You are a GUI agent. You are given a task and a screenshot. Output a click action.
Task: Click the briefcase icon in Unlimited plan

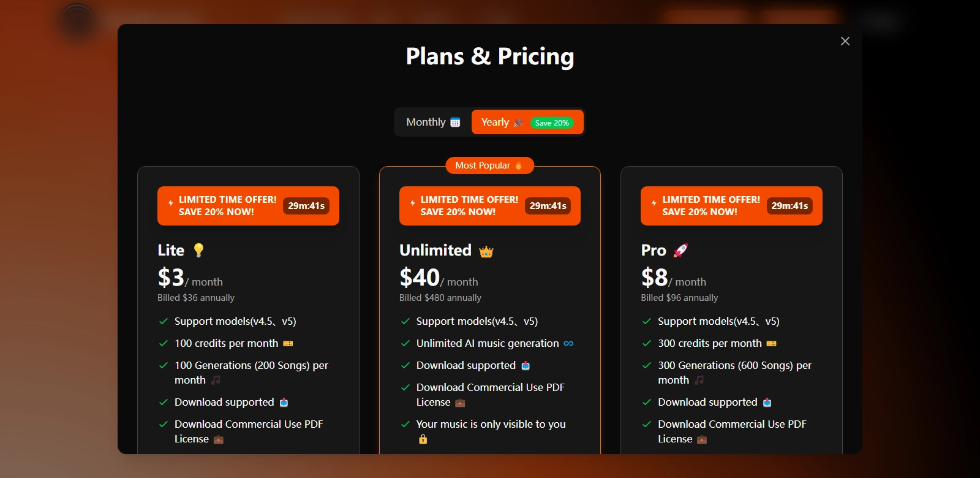pyautogui.click(x=460, y=403)
